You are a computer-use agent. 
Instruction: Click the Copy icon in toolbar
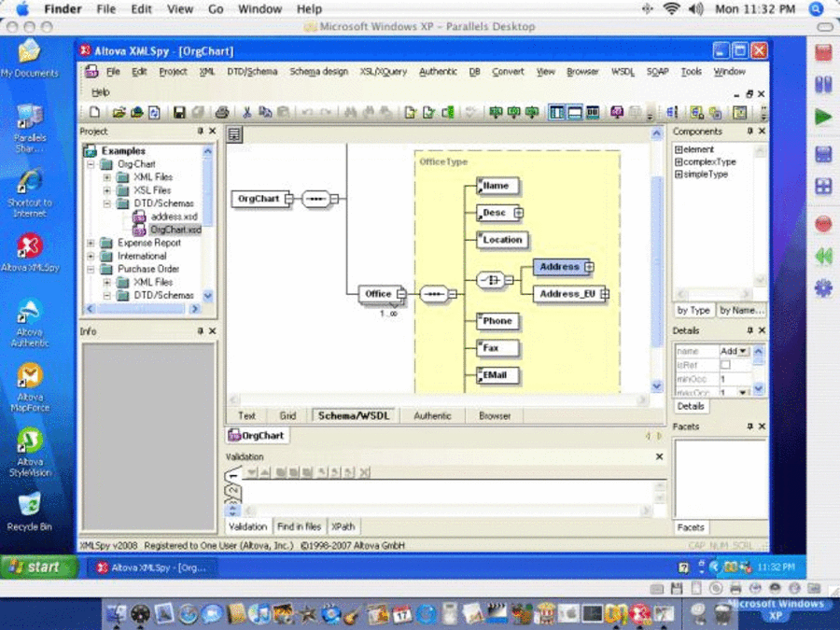coord(265,112)
